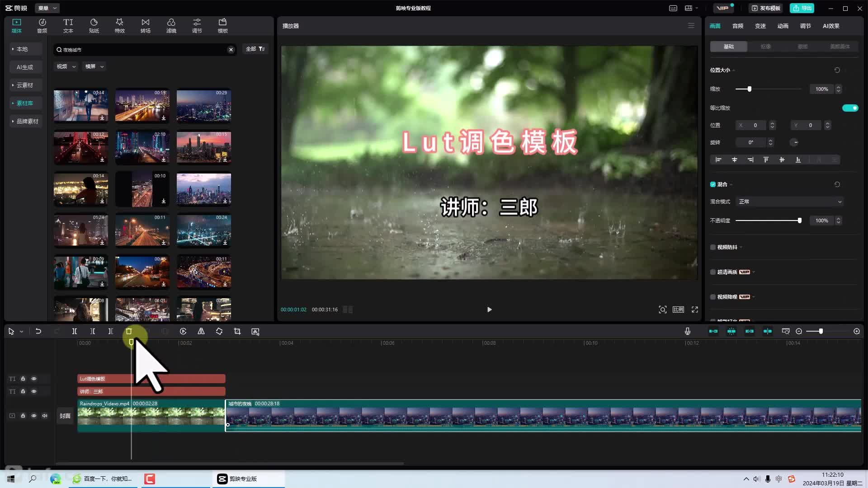Viewport: 868px width, 488px height.
Task: Switch to the 动画 animation tab
Action: click(783, 26)
